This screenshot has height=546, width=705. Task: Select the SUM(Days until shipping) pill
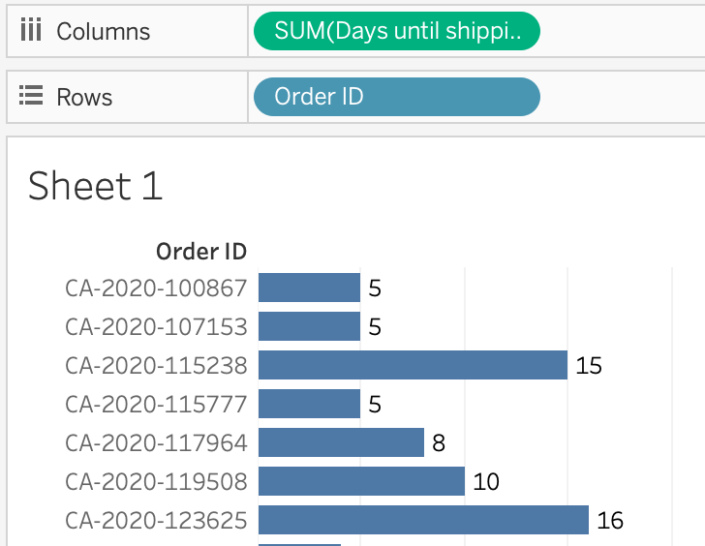point(396,31)
